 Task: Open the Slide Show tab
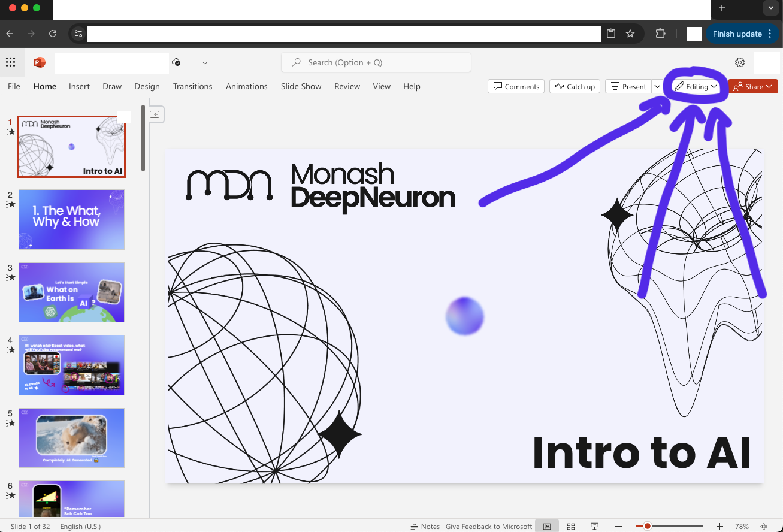click(x=301, y=86)
